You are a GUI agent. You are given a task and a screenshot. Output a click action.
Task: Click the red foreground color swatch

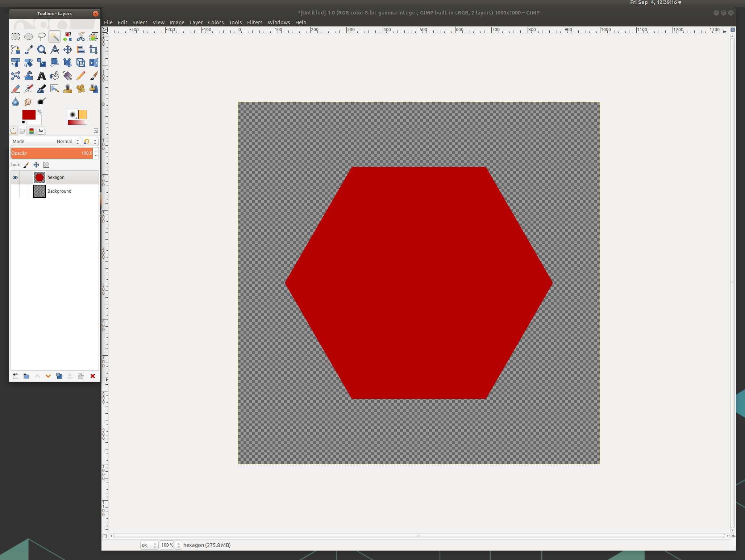tap(29, 114)
